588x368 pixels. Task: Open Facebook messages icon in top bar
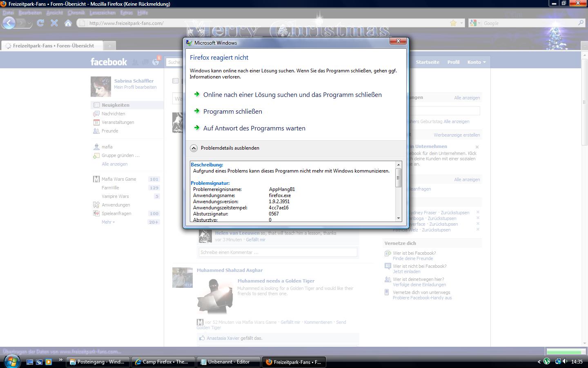coord(145,62)
